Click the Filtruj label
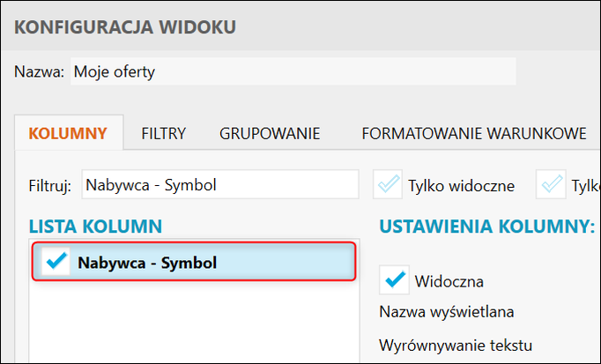Screen dimensions: 601x364 point(49,186)
